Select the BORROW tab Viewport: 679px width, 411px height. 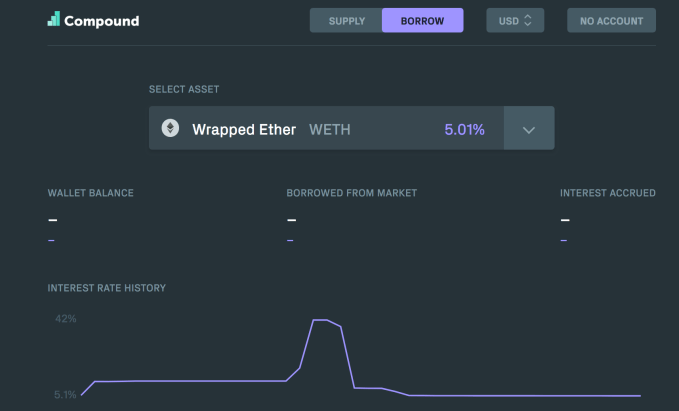(x=422, y=20)
